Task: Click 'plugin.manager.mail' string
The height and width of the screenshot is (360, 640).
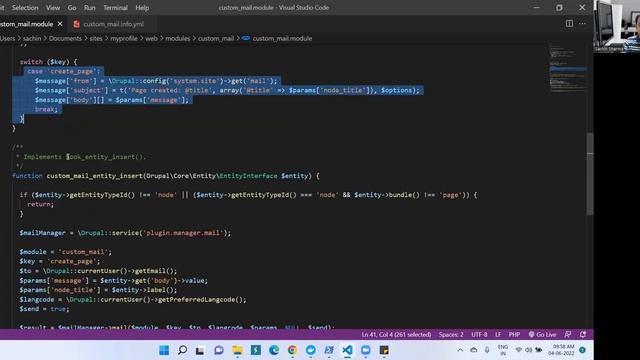Action: [x=183, y=233]
